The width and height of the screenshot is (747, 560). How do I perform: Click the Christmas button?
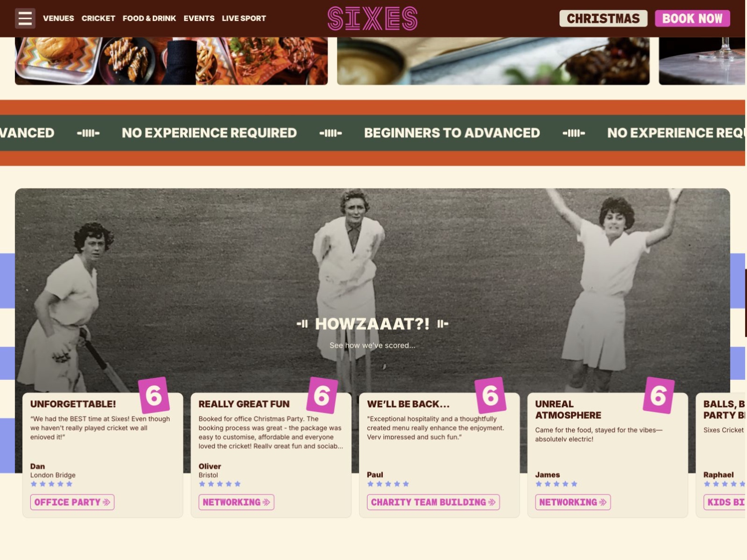[603, 18]
